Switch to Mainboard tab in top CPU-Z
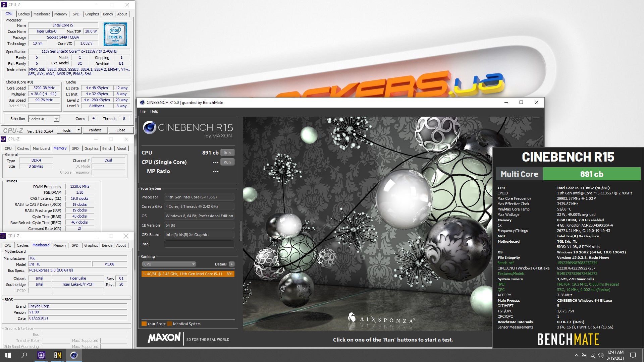 pos(42,14)
